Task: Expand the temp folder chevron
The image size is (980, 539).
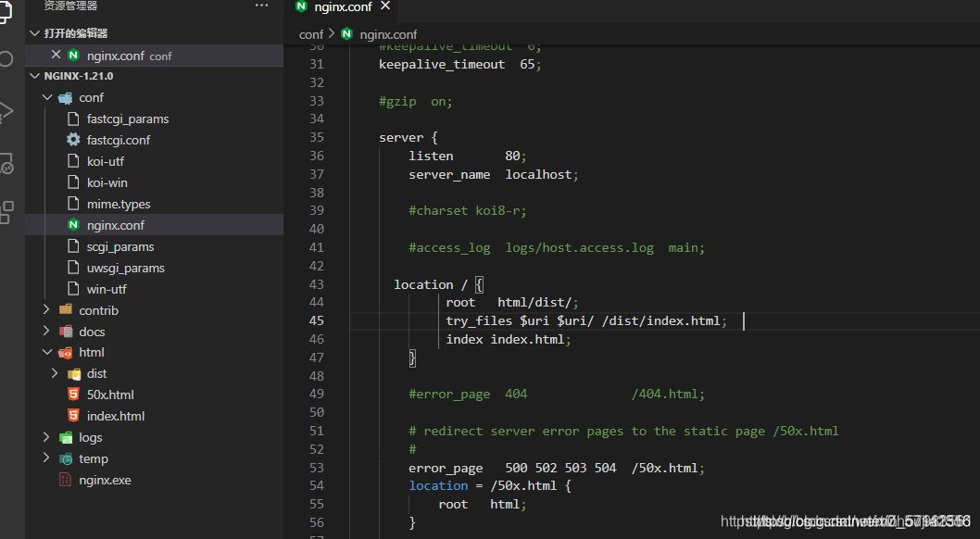Action: tap(47, 458)
